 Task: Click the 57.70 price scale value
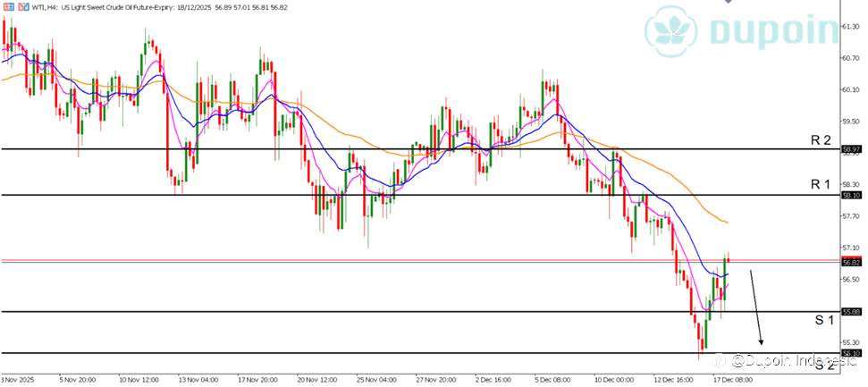pos(850,216)
